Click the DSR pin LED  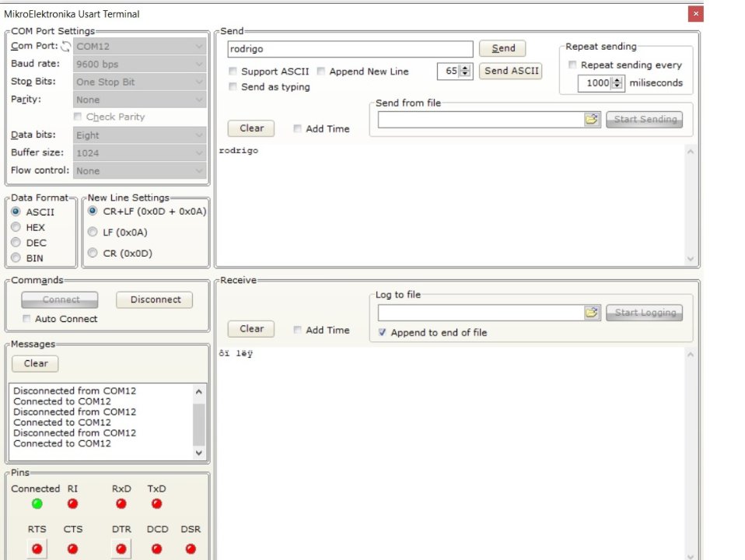tap(191, 549)
